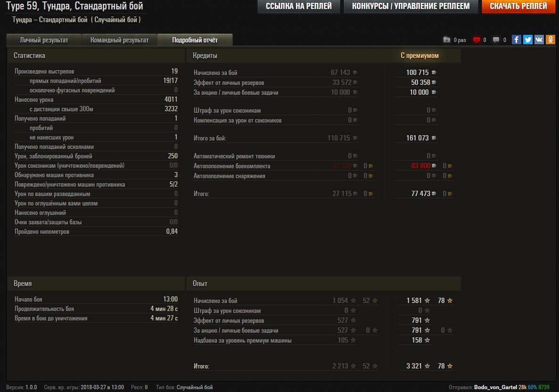This screenshot has height=392, width=559.
Task: Open КОНКУРСЫ / УПРАВЛЕНИЕ РЕПЛЕЕМ
Action: click(x=411, y=7)
